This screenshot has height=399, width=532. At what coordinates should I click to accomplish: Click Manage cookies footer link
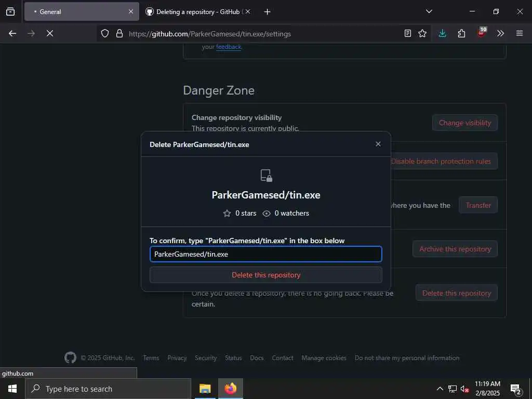coord(324,358)
